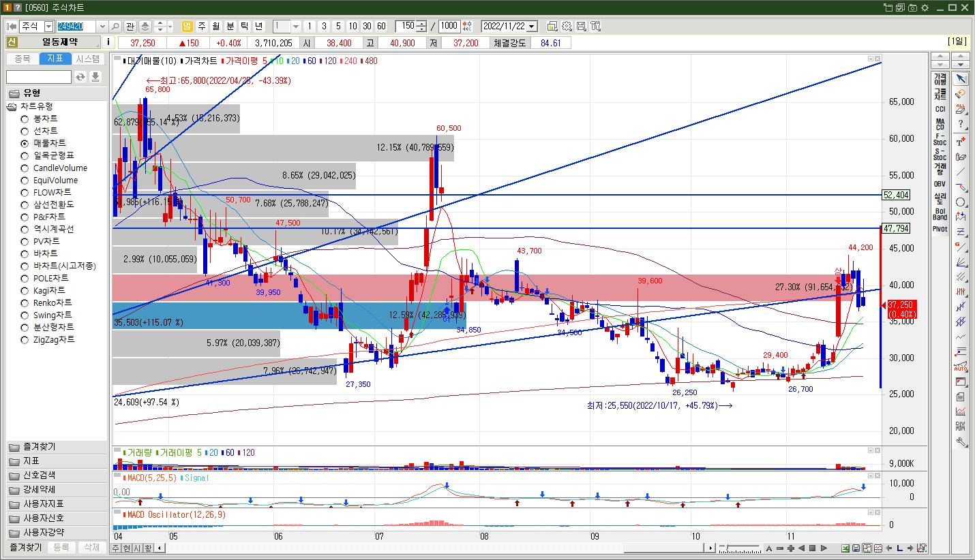Screen dimensions: 975x560
Task: Click the play forward button at bottom
Action: click(824, 548)
